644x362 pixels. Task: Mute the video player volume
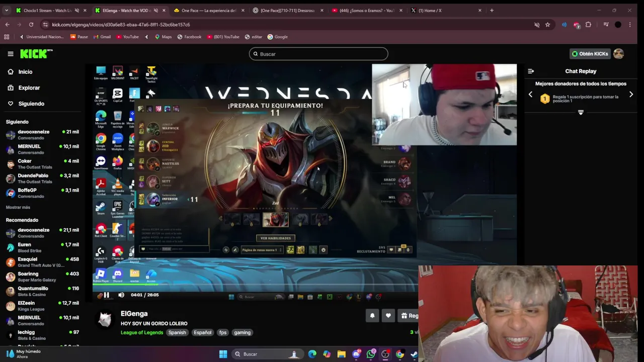[121, 295]
